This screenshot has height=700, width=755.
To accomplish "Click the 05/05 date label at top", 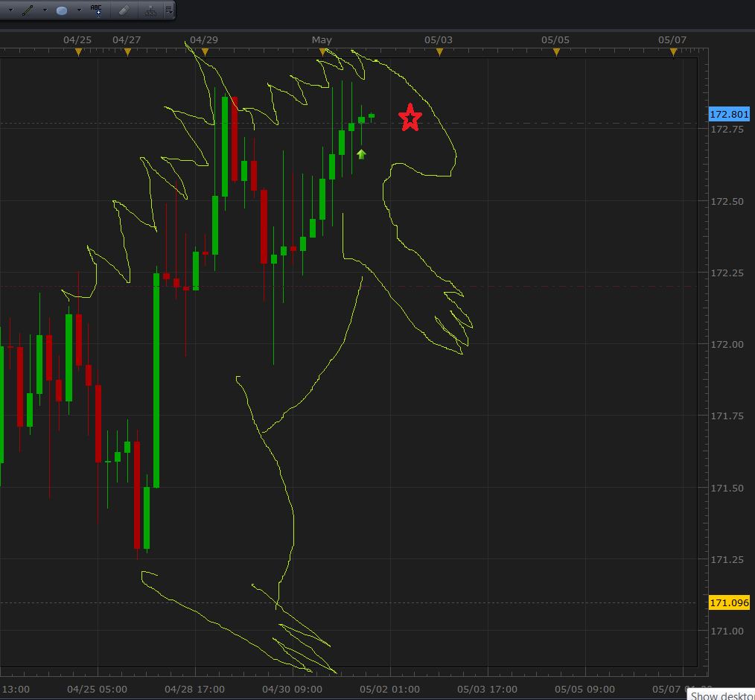I will click(555, 40).
